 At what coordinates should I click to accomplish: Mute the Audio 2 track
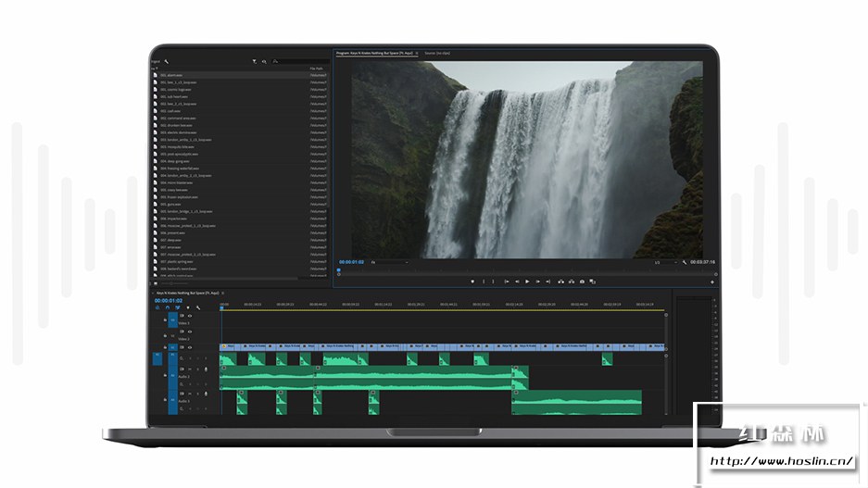pyautogui.click(x=190, y=369)
